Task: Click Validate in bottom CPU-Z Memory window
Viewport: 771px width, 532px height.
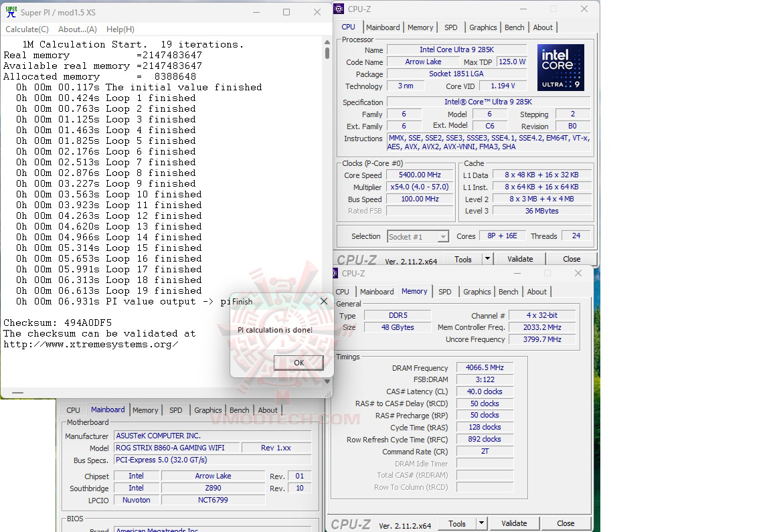Action: pos(514,524)
